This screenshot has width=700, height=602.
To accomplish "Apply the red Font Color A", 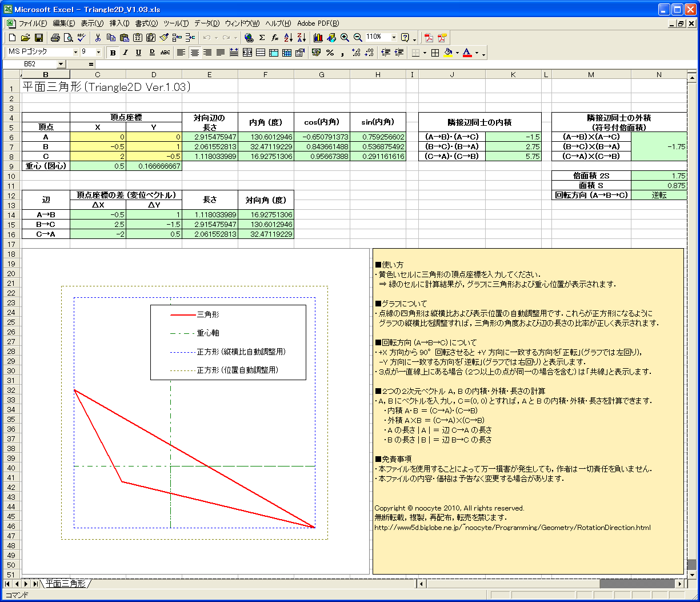I will pyautogui.click(x=467, y=53).
